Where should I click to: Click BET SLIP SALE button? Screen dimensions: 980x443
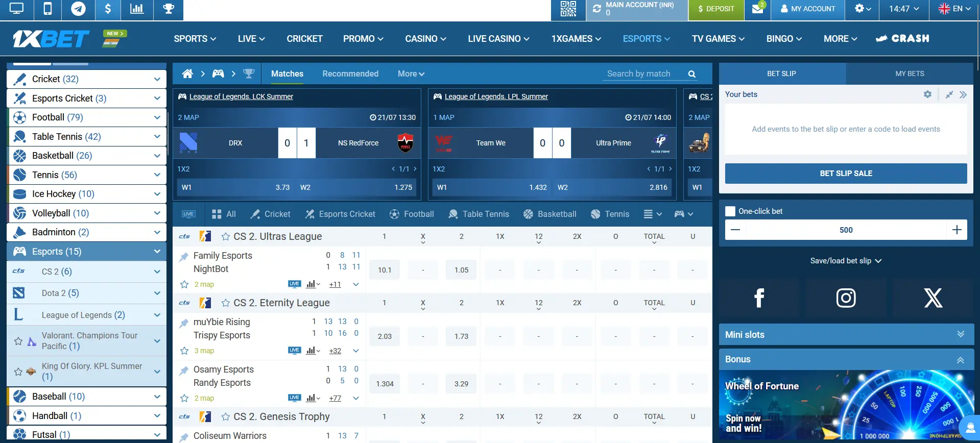coord(846,174)
